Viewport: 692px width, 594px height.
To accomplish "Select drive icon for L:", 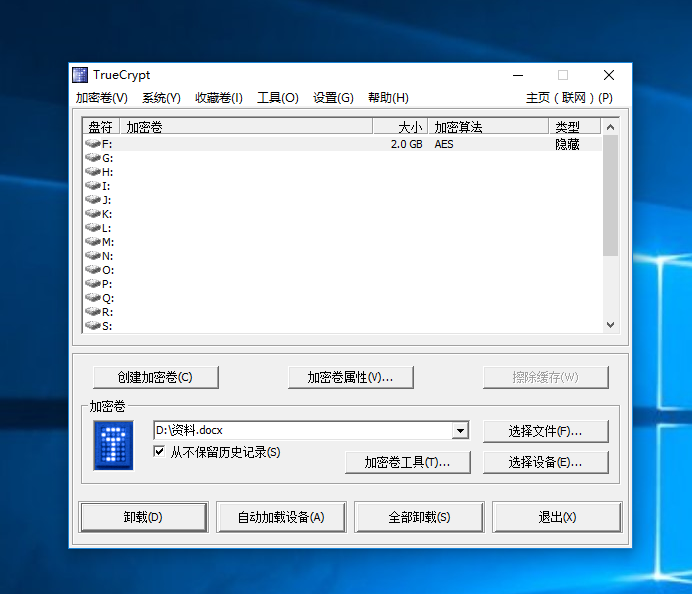I will [93, 228].
